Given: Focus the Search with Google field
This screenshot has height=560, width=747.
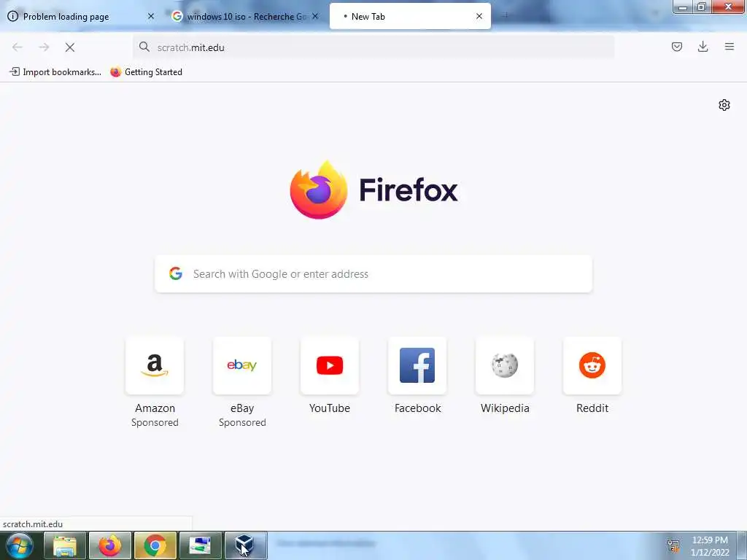Looking at the screenshot, I should coord(373,274).
